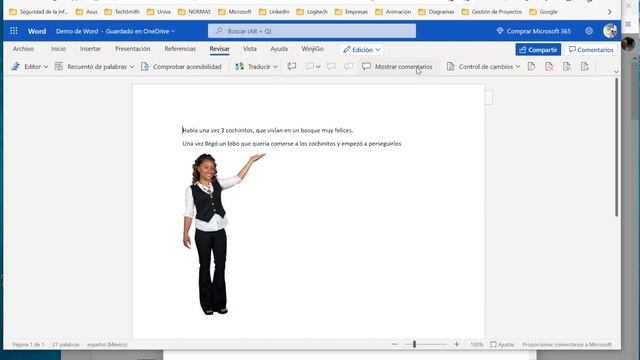Expand the Traducir dropdown arrow
Screen dimensions: 640x360
click(x=276, y=67)
